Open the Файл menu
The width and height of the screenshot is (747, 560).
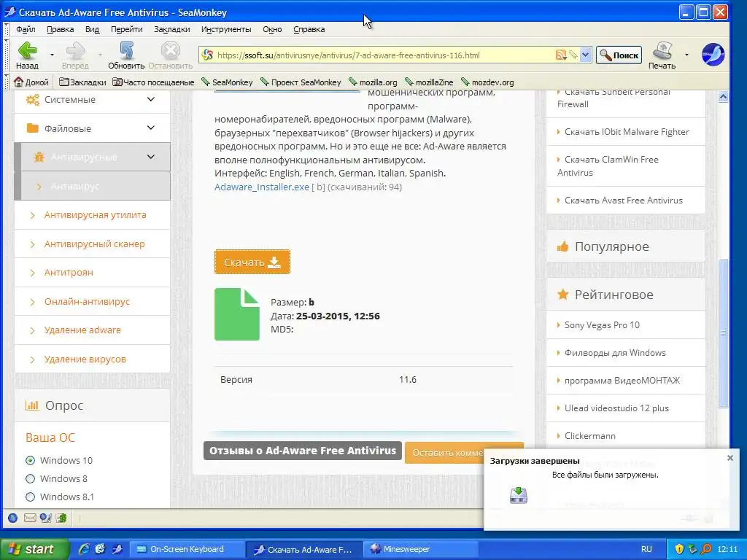click(26, 29)
